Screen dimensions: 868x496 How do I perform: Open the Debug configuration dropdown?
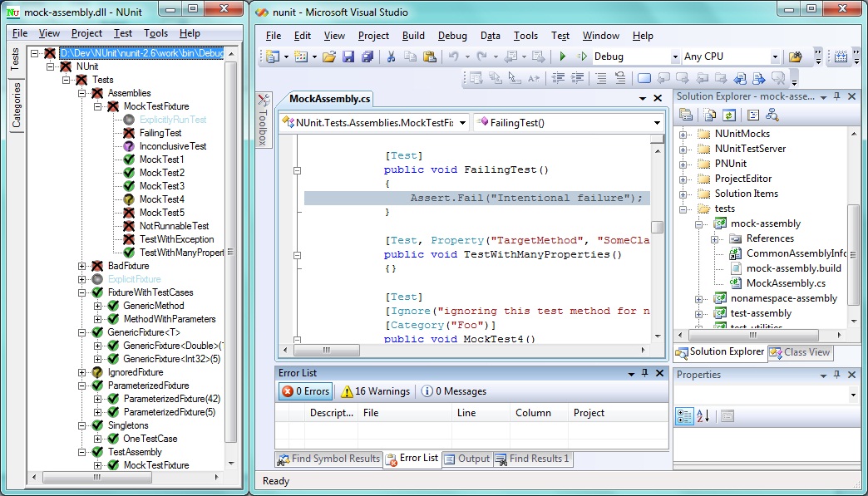point(674,57)
